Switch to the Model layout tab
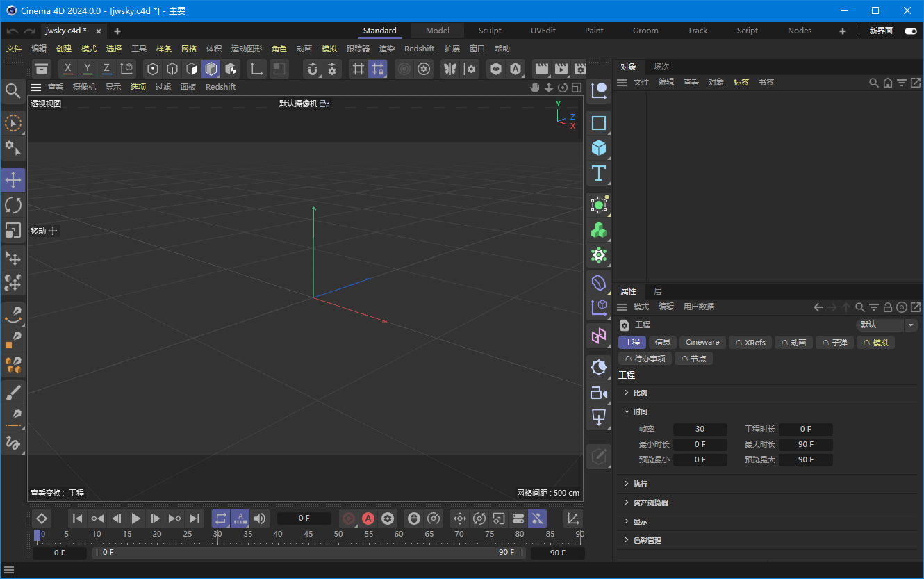Screen dimensions: 924x579 coord(437,30)
